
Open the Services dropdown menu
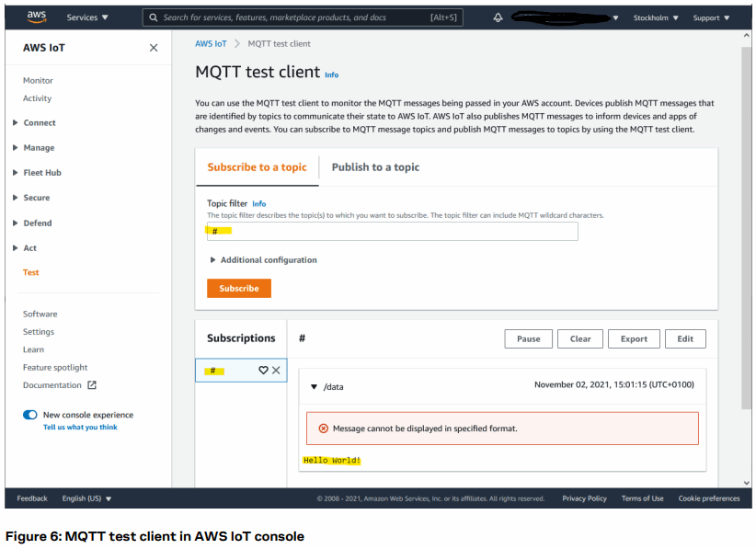(87, 17)
